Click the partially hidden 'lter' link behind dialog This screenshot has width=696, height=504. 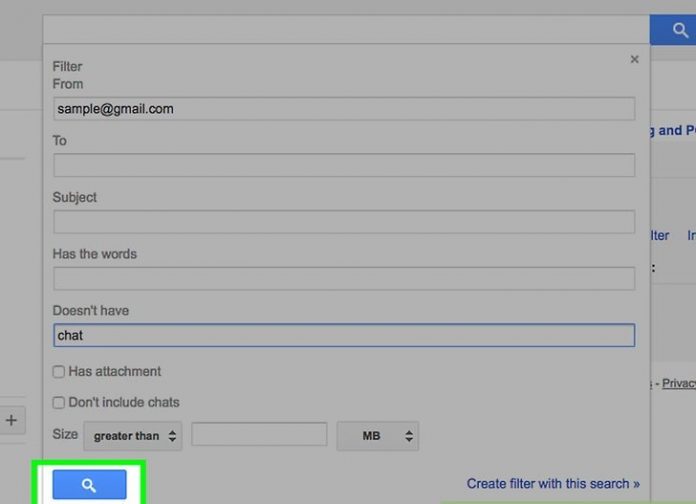(659, 236)
